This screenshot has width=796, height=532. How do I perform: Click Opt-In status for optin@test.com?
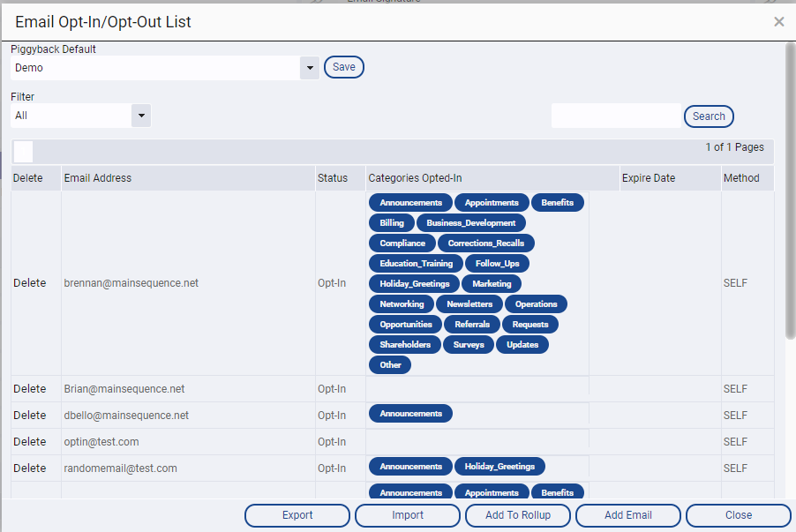point(332,442)
